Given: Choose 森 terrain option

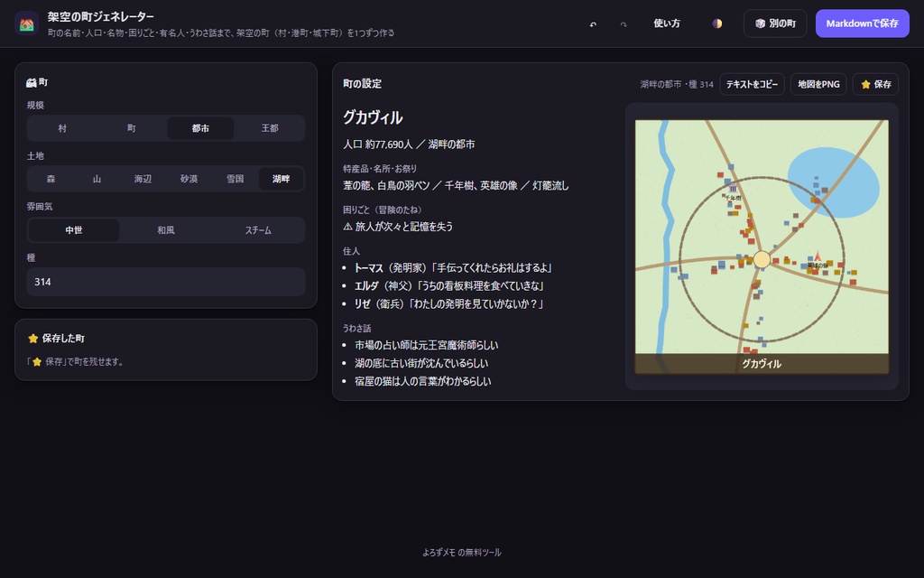Looking at the screenshot, I should 51,179.
